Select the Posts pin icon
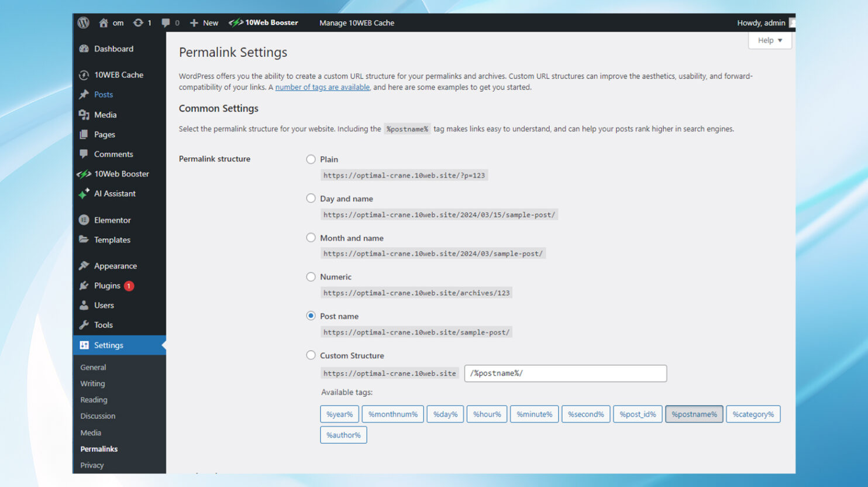Viewport: 868px width, 487px height. click(84, 94)
